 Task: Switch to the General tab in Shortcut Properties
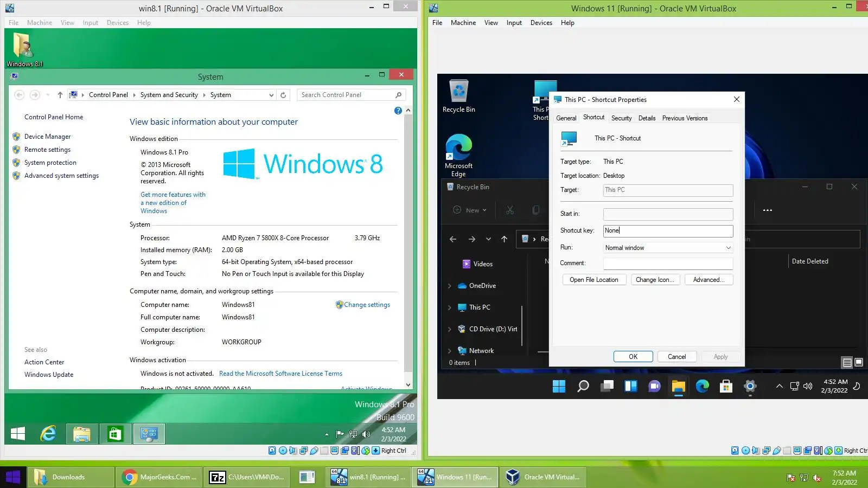pyautogui.click(x=566, y=118)
